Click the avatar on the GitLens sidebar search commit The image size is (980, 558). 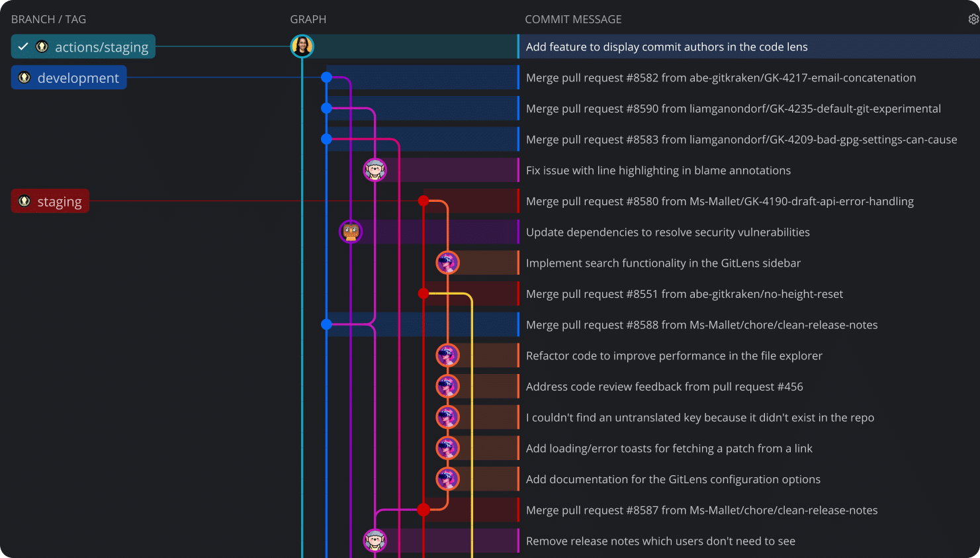(447, 262)
